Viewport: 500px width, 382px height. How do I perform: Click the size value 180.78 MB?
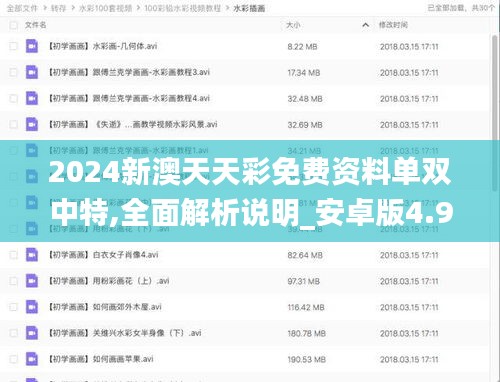pos(306,333)
